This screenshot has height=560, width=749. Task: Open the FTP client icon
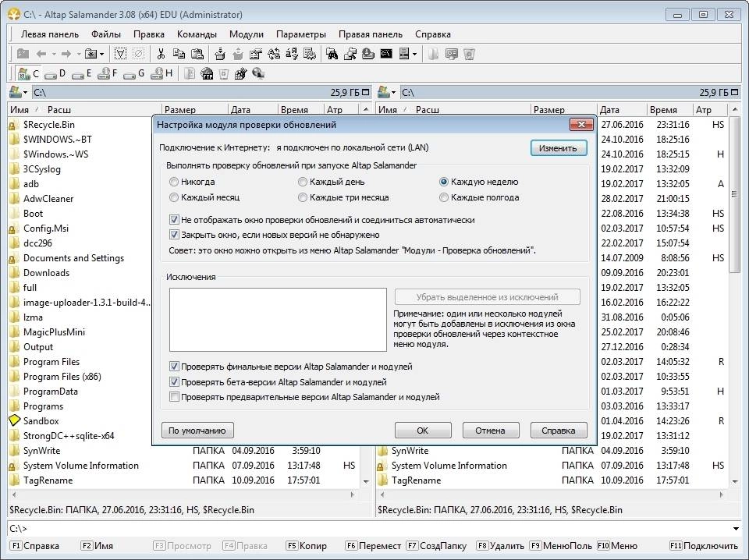tap(207, 73)
